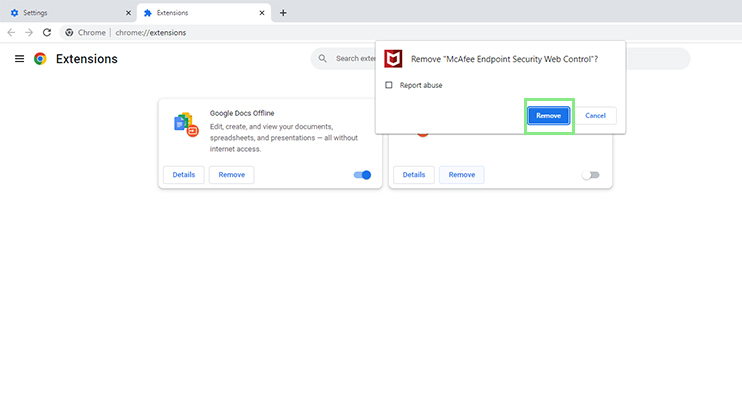The image size is (742, 417).
Task: Click the Google Docs Offline name
Action: (242, 113)
